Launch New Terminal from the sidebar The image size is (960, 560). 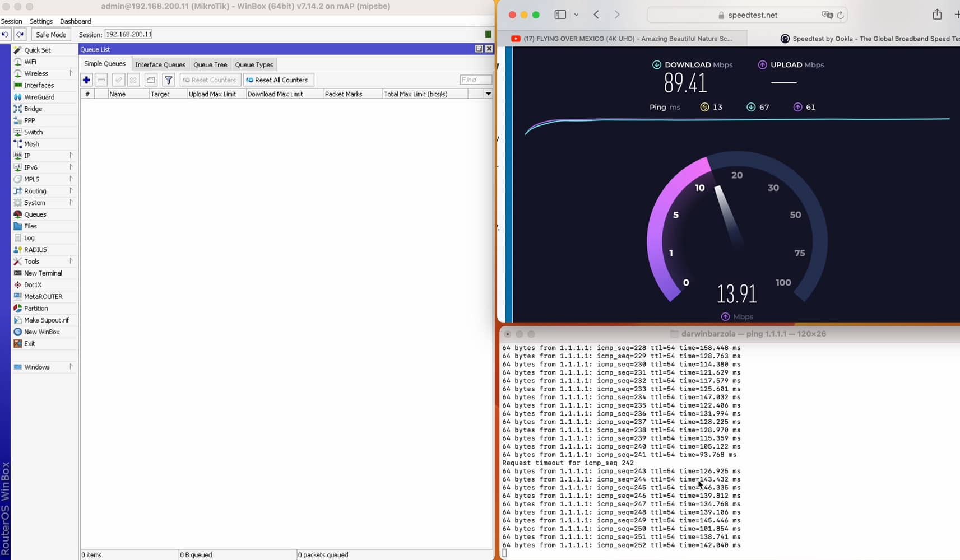[x=43, y=273]
